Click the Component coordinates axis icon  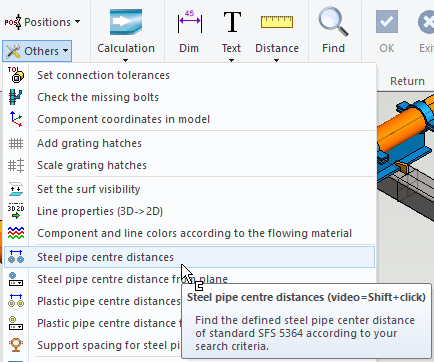click(x=16, y=119)
